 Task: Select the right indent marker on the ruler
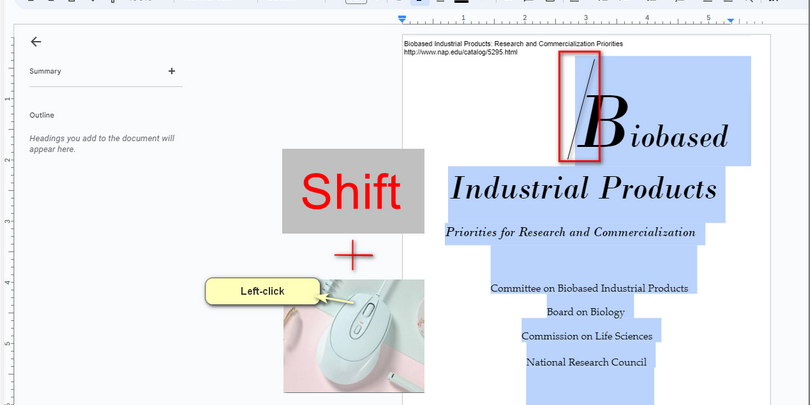pyautogui.click(x=730, y=21)
